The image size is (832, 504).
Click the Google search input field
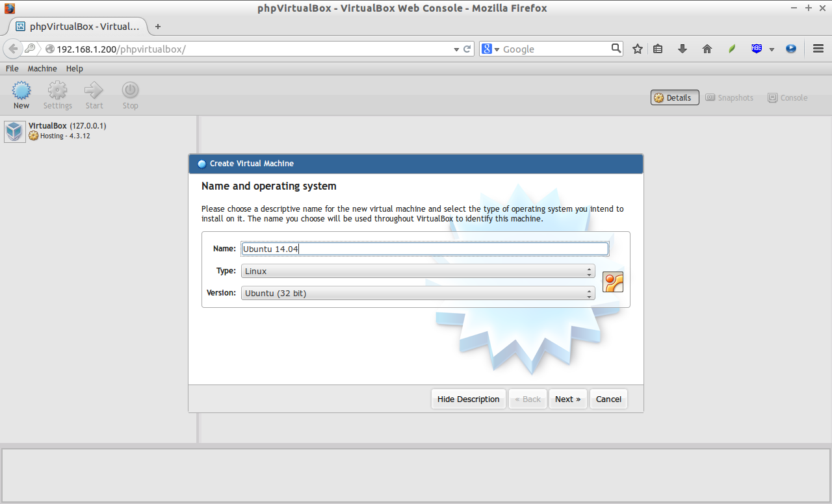556,49
